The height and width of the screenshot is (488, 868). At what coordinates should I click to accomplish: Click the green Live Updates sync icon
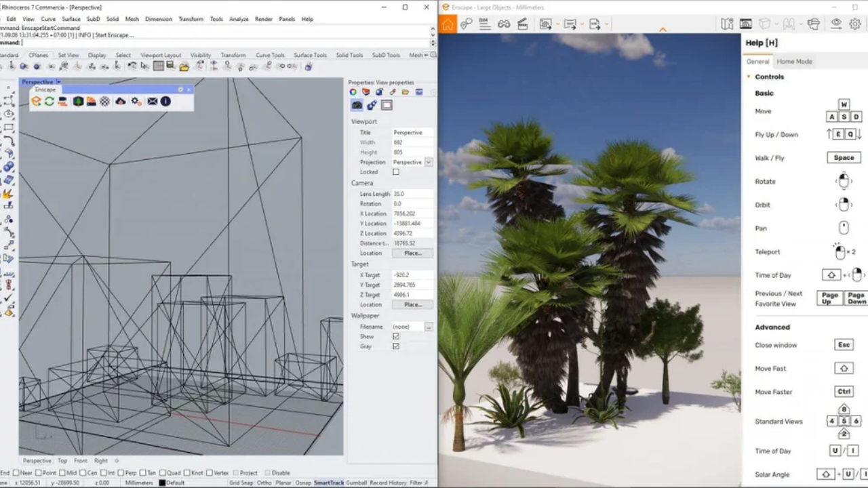coord(50,101)
